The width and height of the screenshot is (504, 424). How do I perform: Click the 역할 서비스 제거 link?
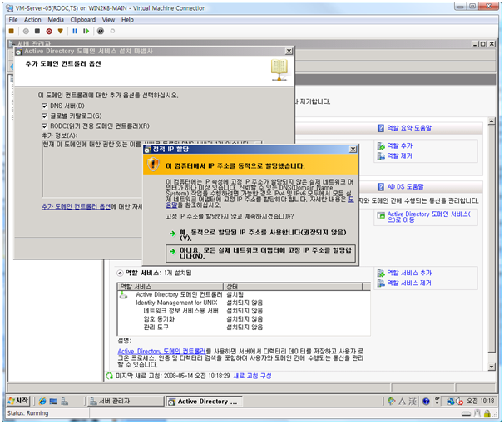click(409, 283)
